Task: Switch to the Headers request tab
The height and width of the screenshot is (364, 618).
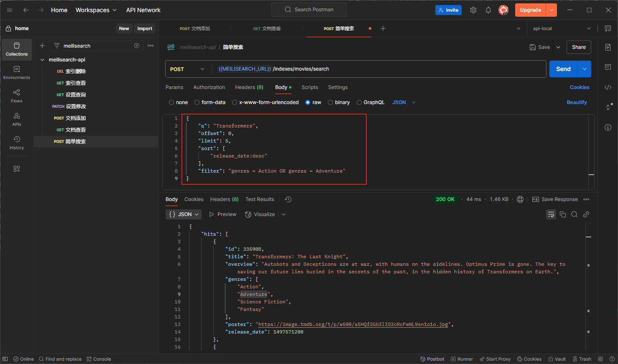Action: coord(249,87)
